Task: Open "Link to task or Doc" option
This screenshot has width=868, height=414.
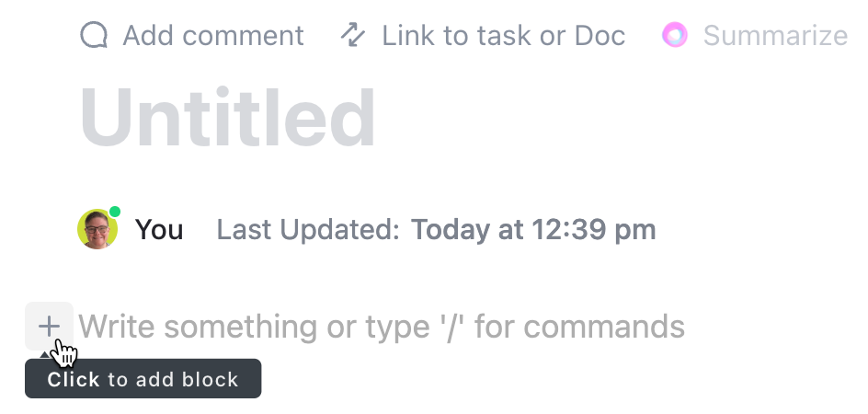Action: 503,36
